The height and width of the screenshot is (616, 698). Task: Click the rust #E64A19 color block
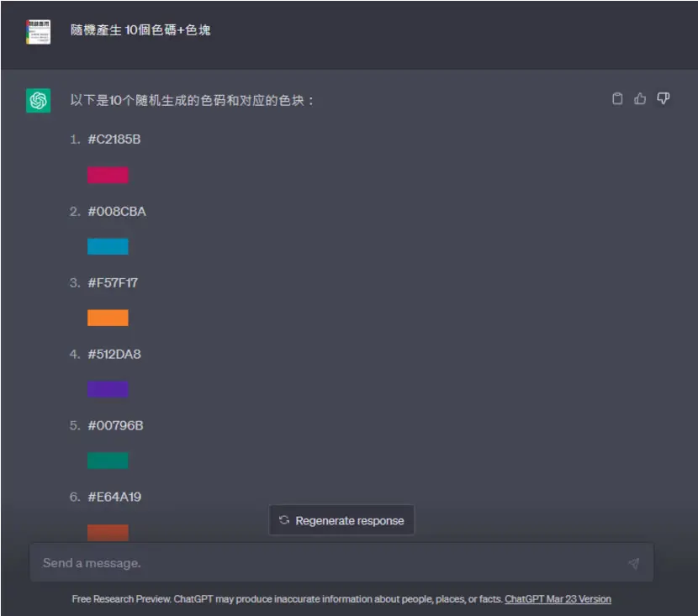108,533
